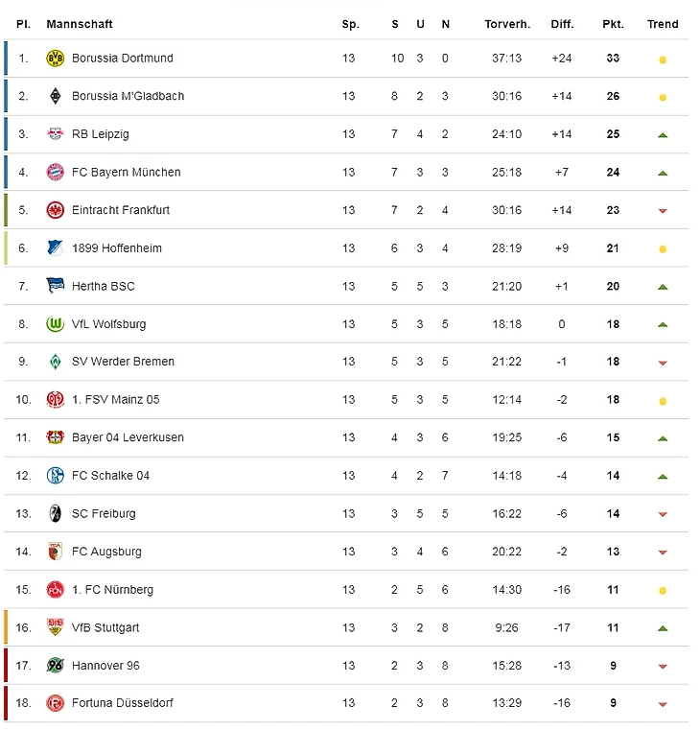
Task: Click the VfL Wolfsburg logo icon
Action: (x=55, y=324)
